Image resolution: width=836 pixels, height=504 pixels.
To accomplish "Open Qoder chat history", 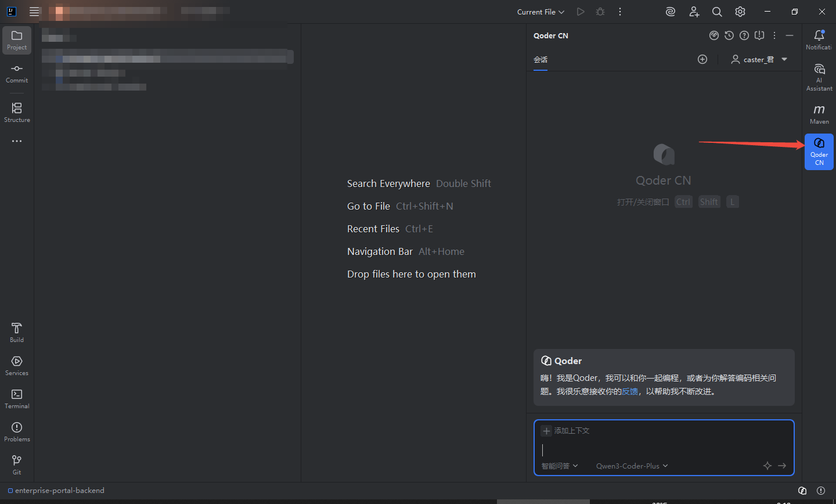I will click(729, 35).
